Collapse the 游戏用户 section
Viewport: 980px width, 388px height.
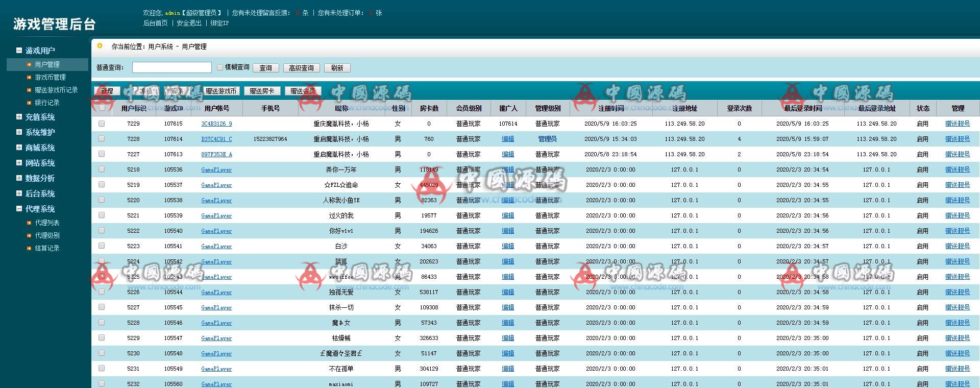pyautogui.click(x=19, y=50)
